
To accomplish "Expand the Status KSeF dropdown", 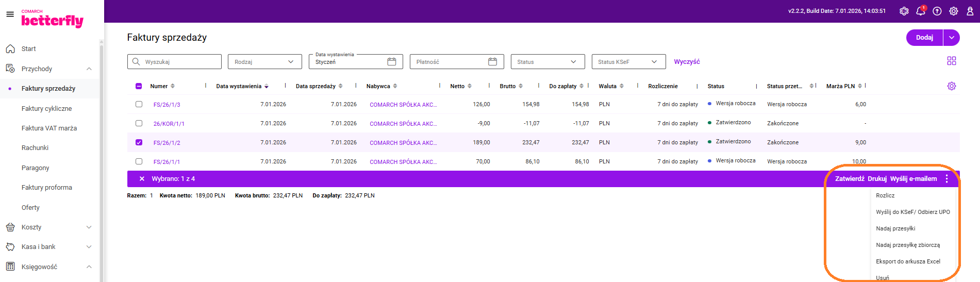I will point(628,62).
